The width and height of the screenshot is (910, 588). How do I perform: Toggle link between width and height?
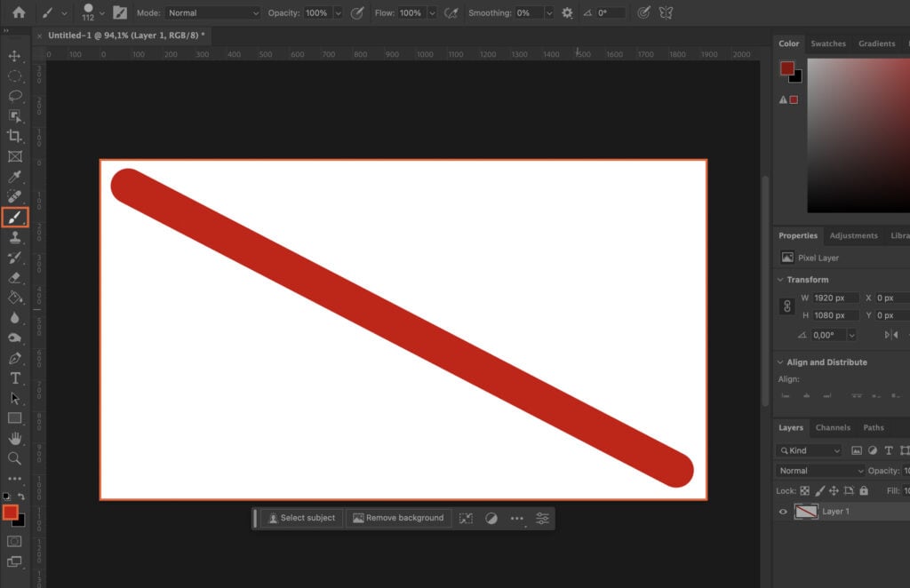click(x=786, y=306)
